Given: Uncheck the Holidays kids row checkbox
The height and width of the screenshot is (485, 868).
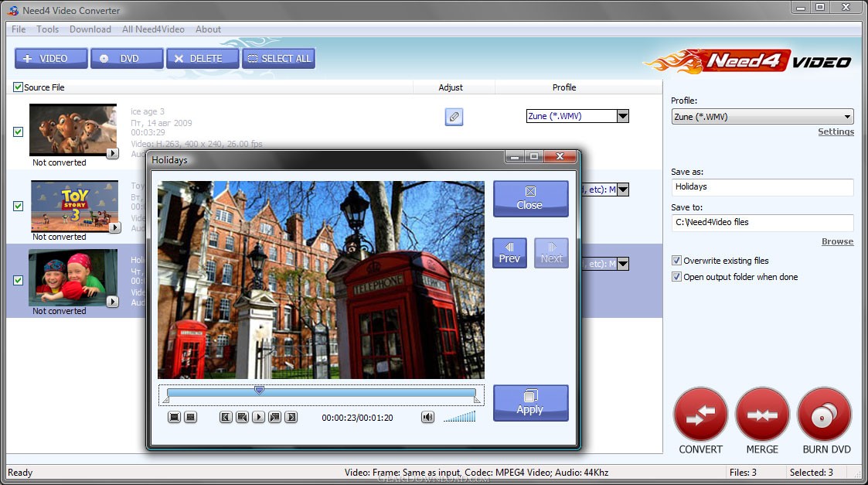Looking at the screenshot, I should pyautogui.click(x=19, y=281).
